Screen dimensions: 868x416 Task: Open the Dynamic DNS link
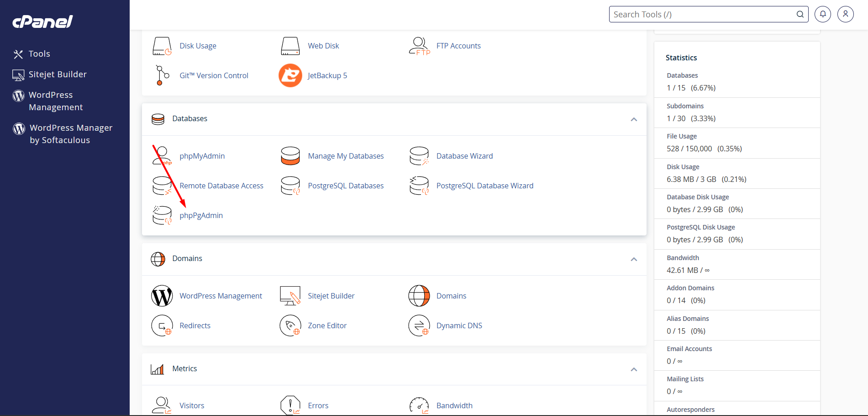click(459, 325)
